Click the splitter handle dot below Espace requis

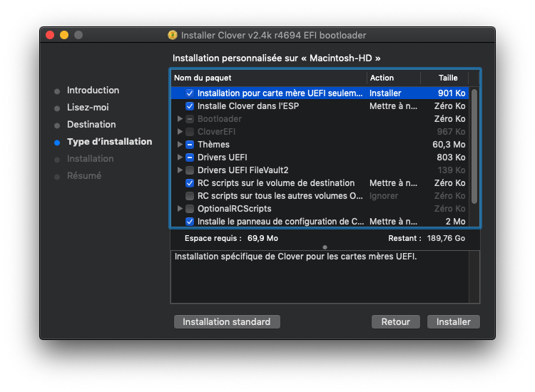coord(325,247)
